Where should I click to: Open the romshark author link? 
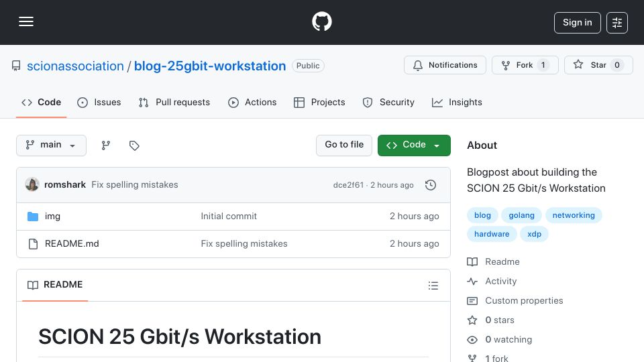[x=65, y=185]
